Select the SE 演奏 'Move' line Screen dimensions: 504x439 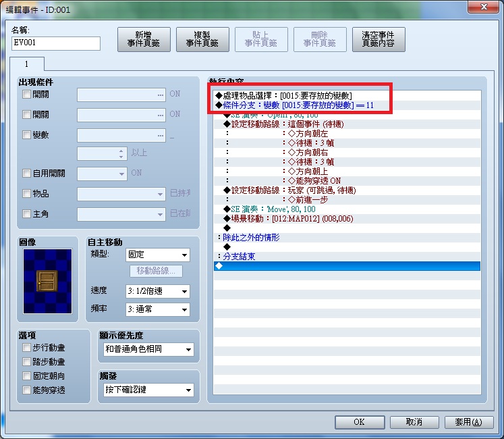pos(347,209)
